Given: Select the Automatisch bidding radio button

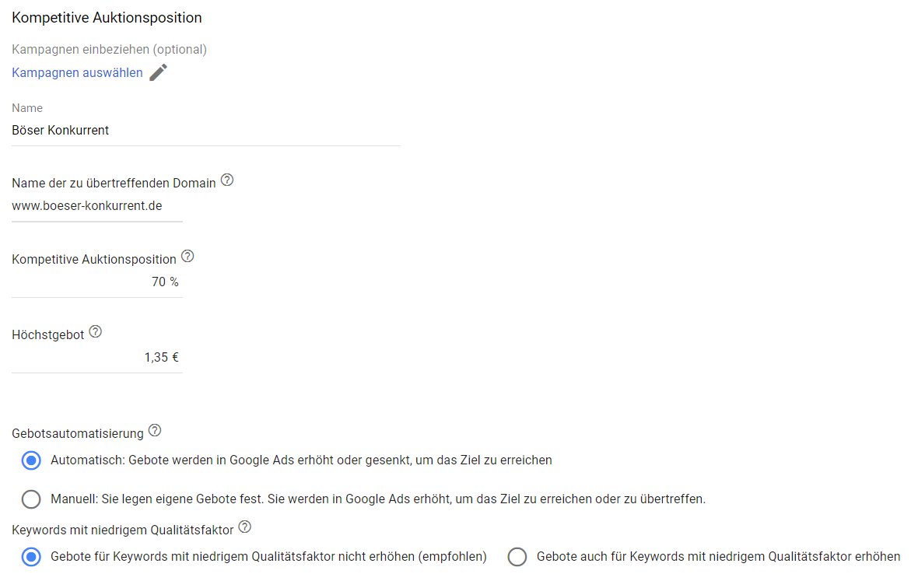Looking at the screenshot, I should [x=30, y=460].
